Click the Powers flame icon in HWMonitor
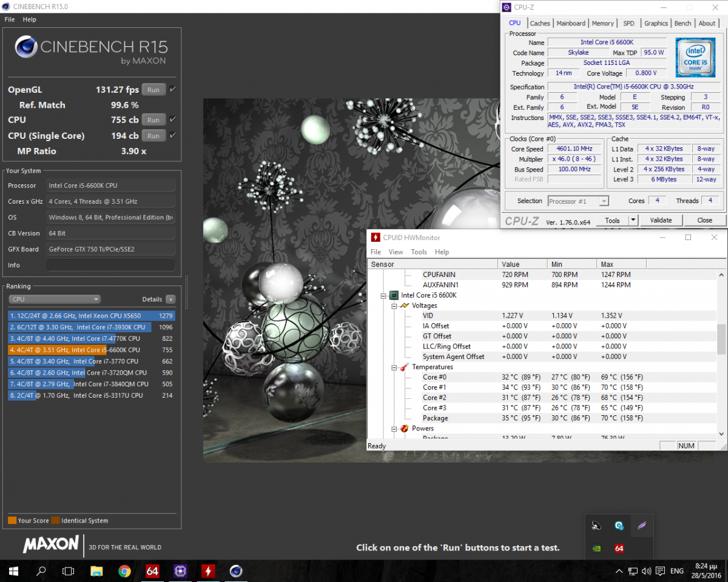Viewport: 728px width, 582px height. 404,429
